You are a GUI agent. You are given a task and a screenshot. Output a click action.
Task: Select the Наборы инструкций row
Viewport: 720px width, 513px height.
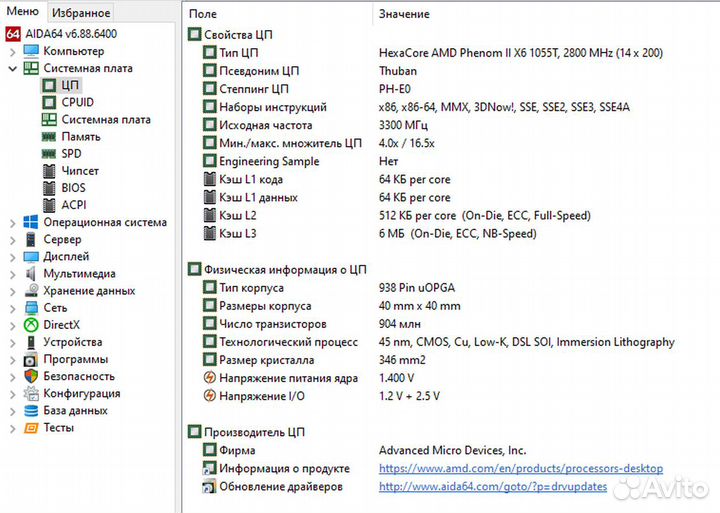coord(416,107)
